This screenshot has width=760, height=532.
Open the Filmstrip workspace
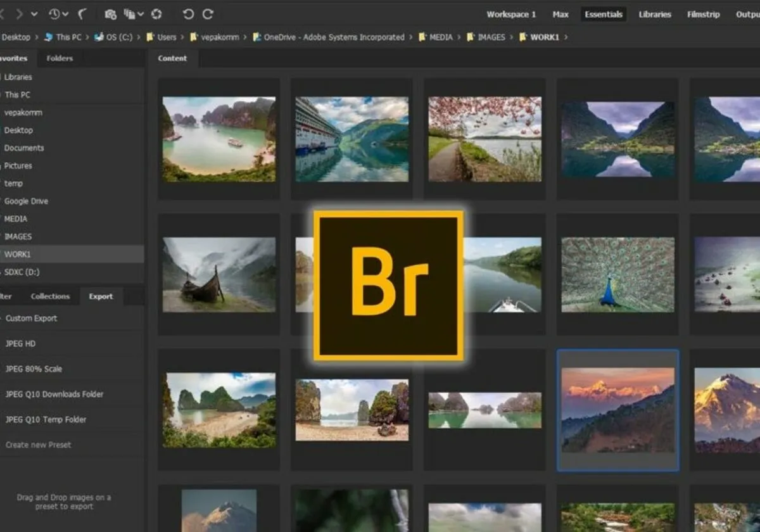tap(703, 13)
